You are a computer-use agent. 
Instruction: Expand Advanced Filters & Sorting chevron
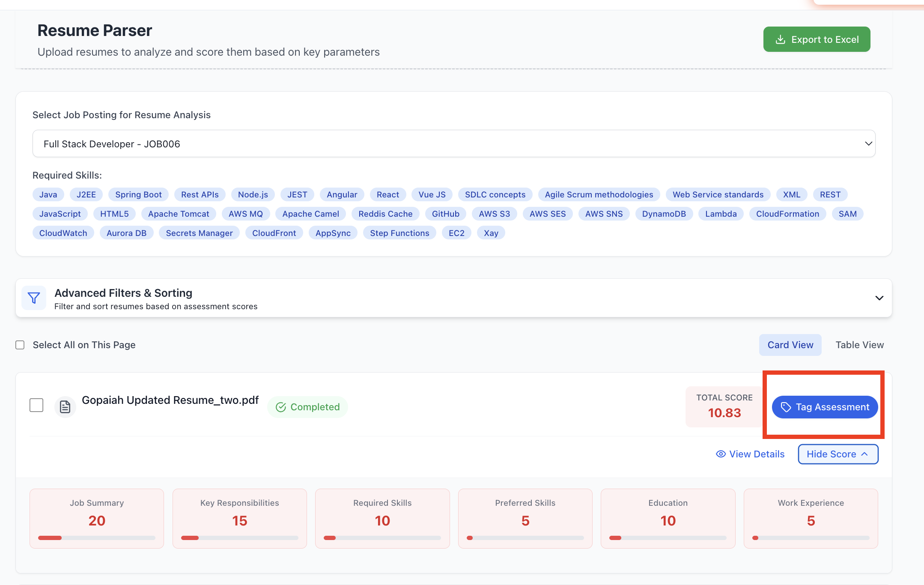coord(879,298)
